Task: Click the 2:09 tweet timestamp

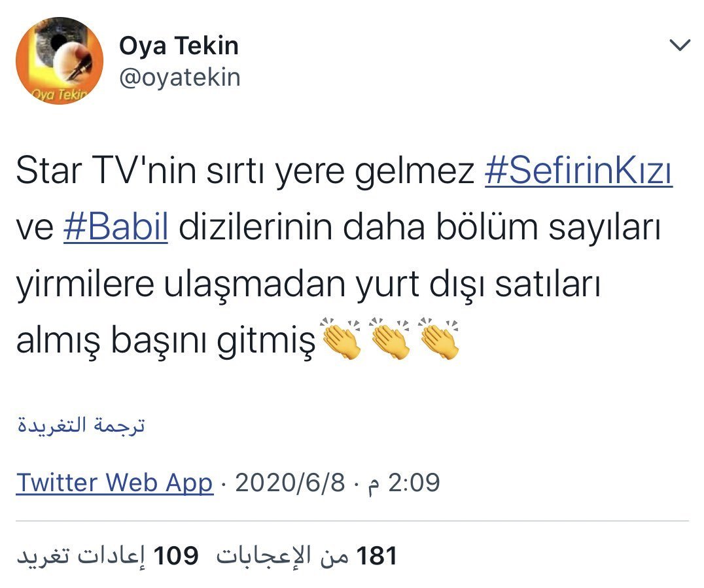Action: (x=403, y=483)
